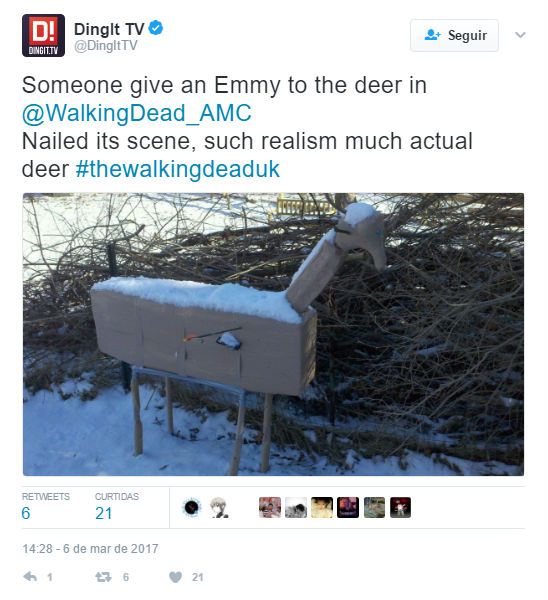Open the @DingItTV handle link
548x600 pixels.
click(106, 46)
